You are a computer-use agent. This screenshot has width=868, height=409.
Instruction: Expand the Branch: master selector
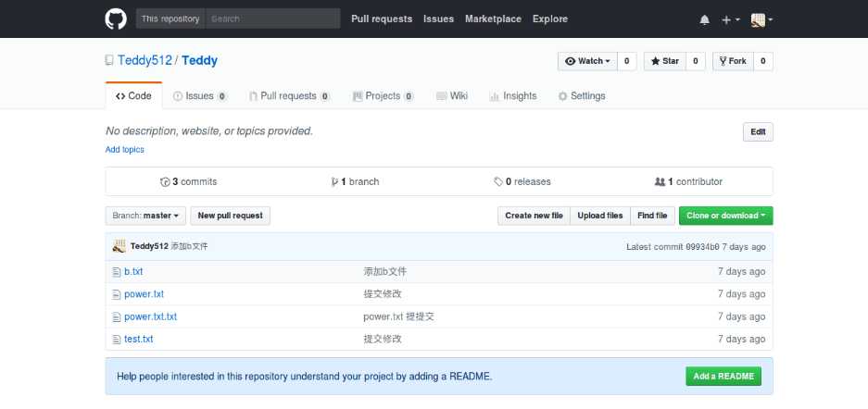pyautogui.click(x=145, y=216)
